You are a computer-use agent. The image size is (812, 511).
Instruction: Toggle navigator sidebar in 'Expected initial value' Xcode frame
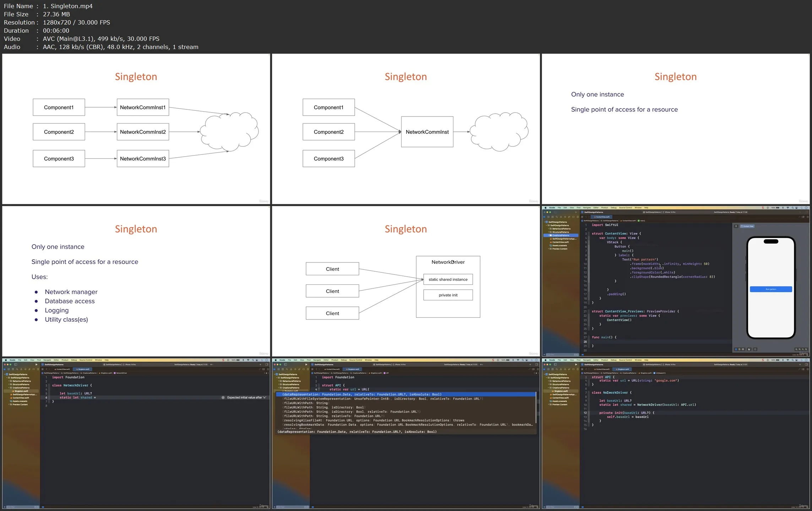16,364
